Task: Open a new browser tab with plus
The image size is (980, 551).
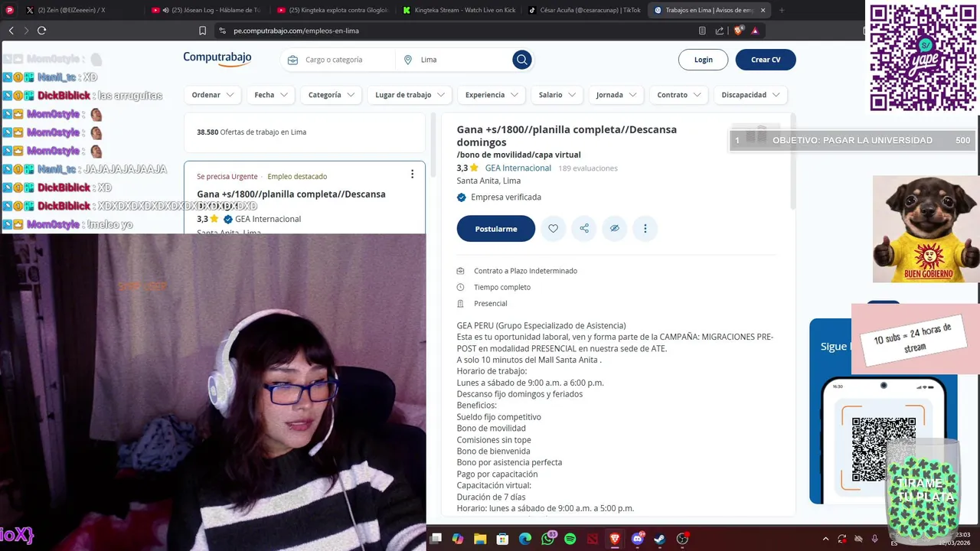Action: tap(782, 10)
